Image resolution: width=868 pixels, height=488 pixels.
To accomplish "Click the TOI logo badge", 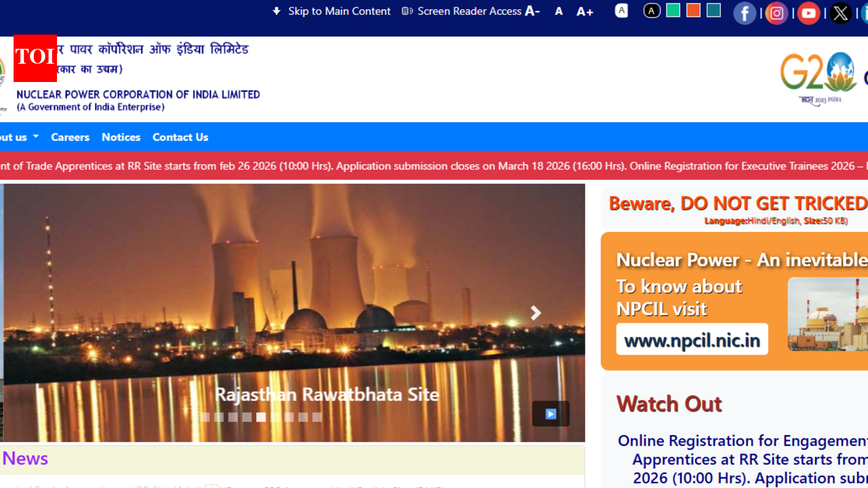I will (x=35, y=58).
